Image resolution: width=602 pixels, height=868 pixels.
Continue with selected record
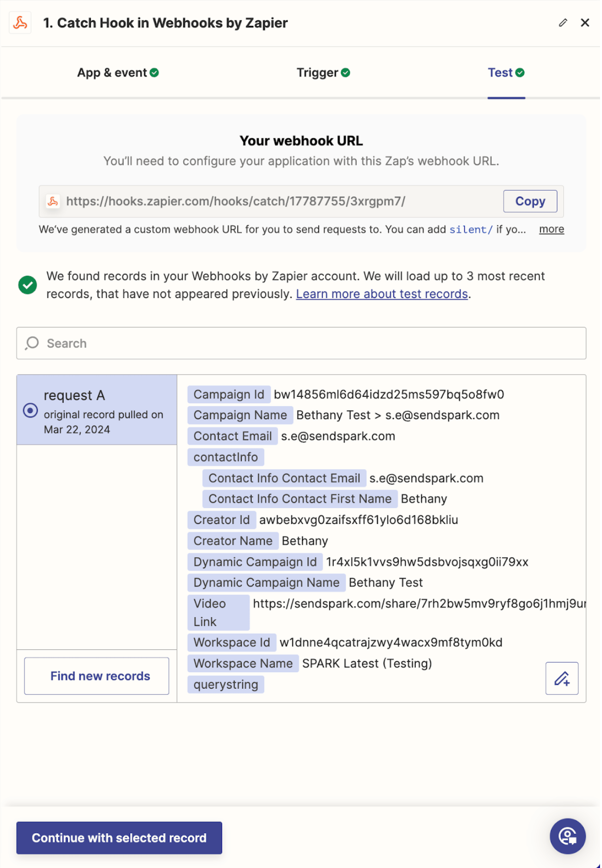[119, 838]
